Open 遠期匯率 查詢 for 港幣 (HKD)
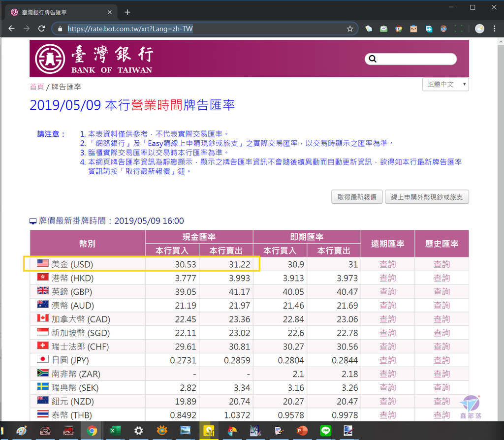This screenshot has height=440, width=504. [x=388, y=278]
